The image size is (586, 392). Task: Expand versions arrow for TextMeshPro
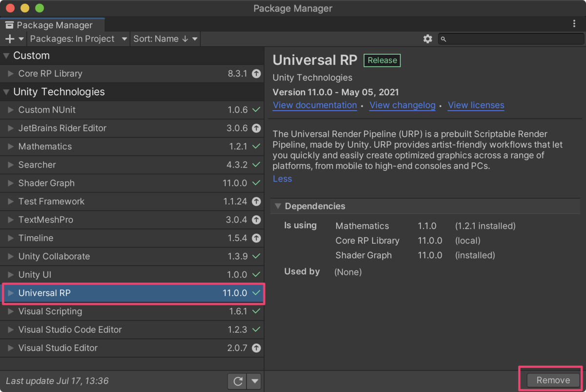(11, 220)
